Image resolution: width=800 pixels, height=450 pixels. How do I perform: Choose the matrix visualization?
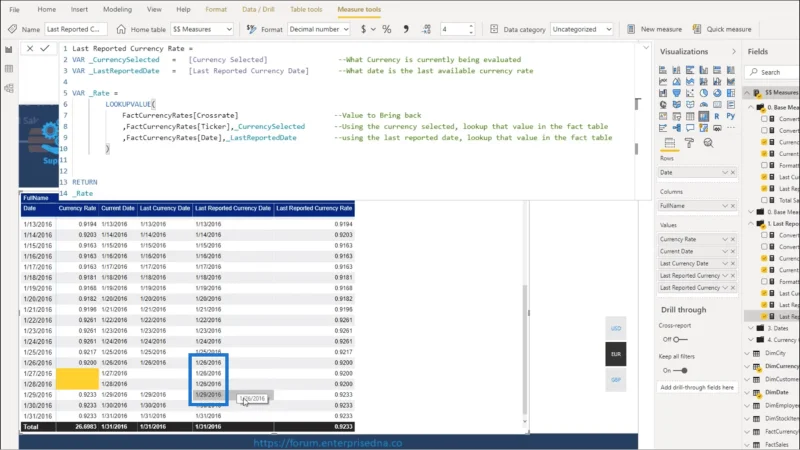pos(704,117)
